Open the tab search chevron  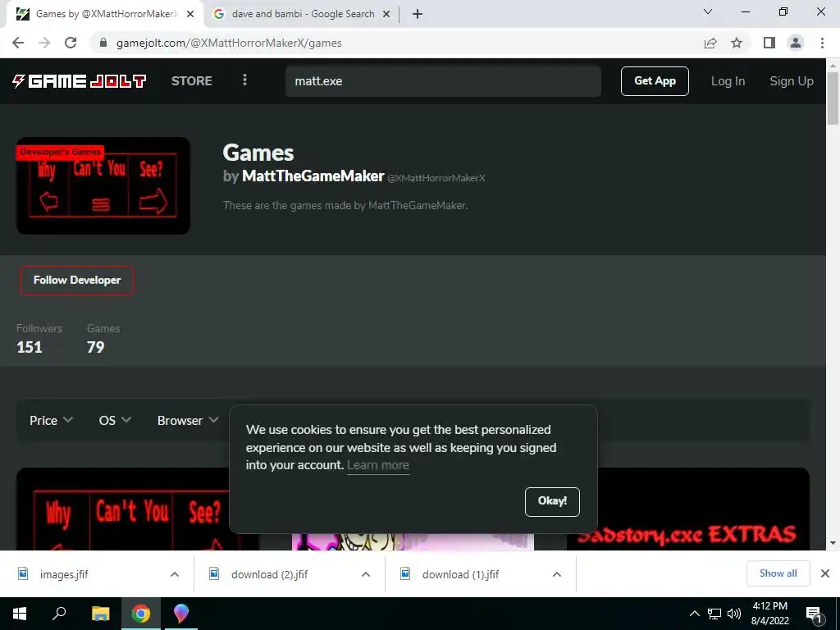click(708, 11)
